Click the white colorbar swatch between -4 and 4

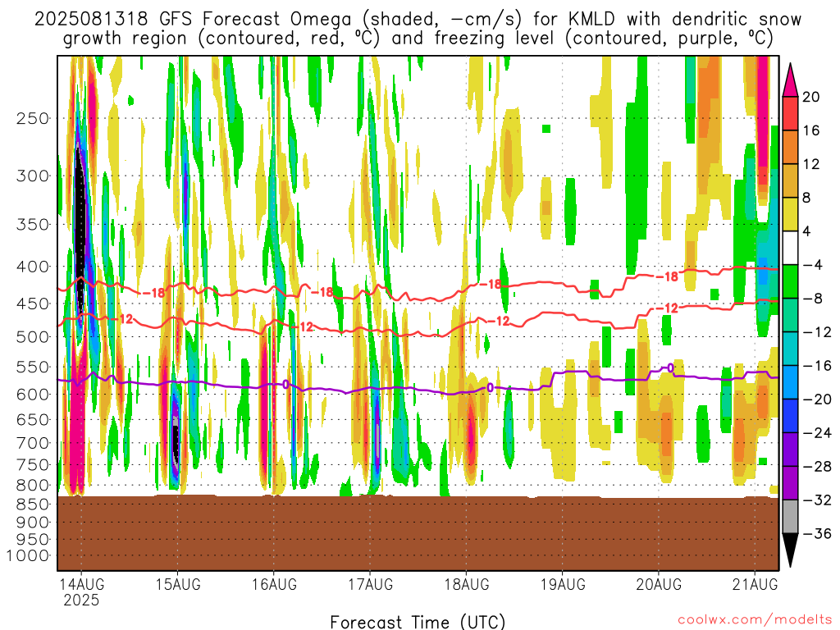(790, 248)
